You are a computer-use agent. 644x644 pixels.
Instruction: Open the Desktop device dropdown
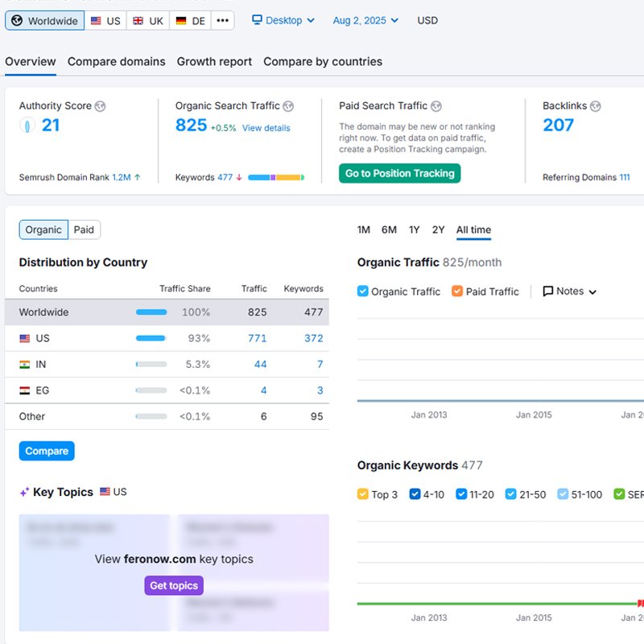click(x=283, y=20)
